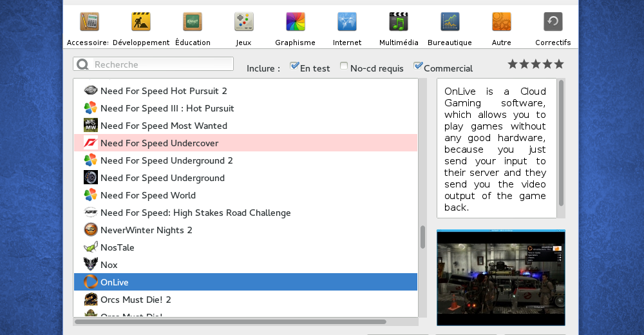Click the game list vertical scrollbar
The height and width of the screenshot is (335, 644).
pos(422,237)
